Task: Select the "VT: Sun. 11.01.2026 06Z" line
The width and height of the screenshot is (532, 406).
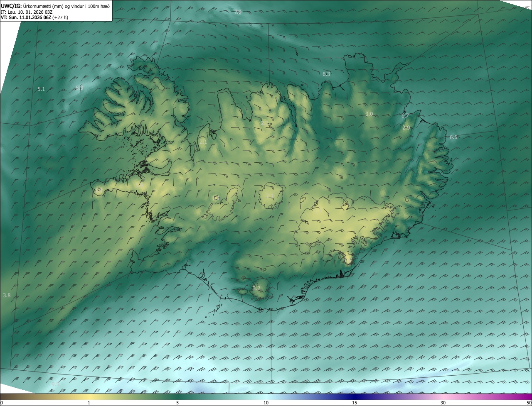Action: 34,17
